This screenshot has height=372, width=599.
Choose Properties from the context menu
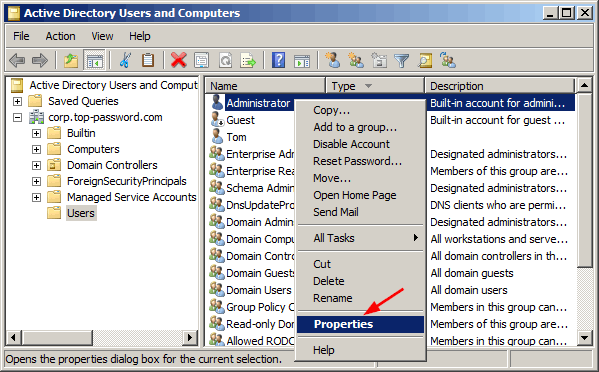(360, 324)
